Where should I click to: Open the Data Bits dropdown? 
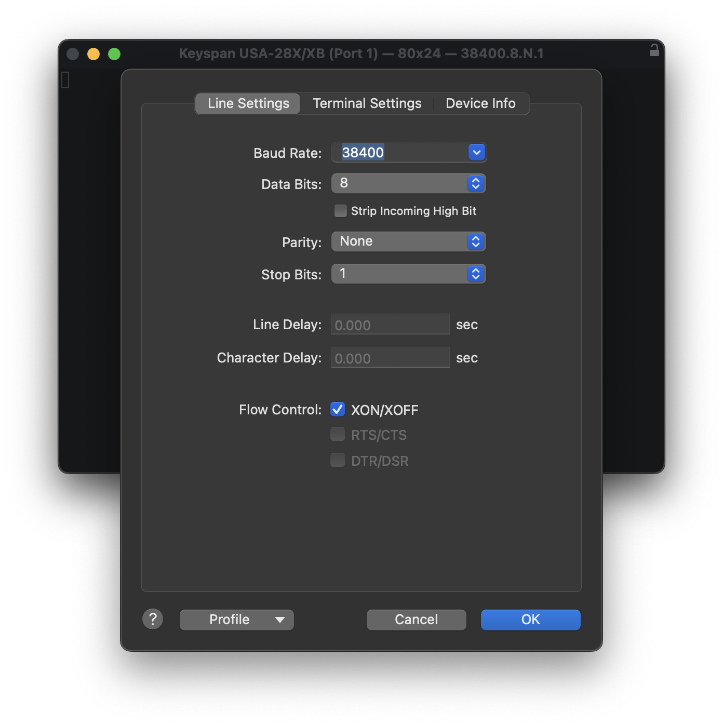click(409, 183)
